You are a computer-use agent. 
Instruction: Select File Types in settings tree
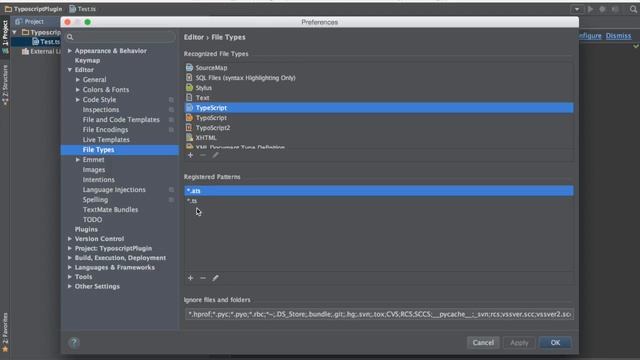point(120,150)
